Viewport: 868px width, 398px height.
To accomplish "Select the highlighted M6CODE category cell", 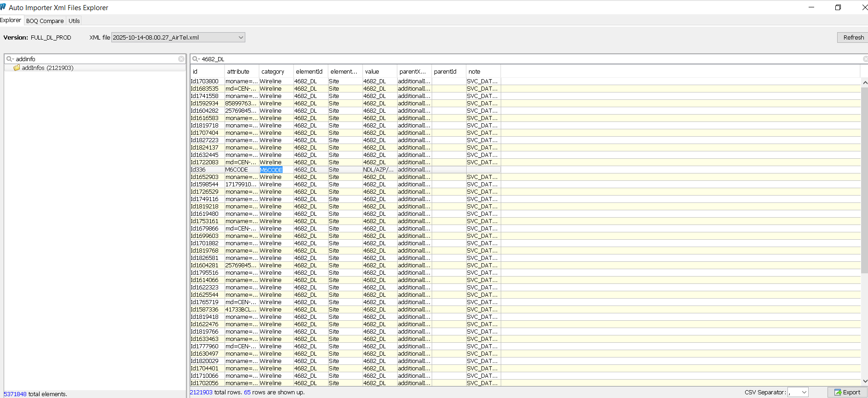I will [271, 170].
